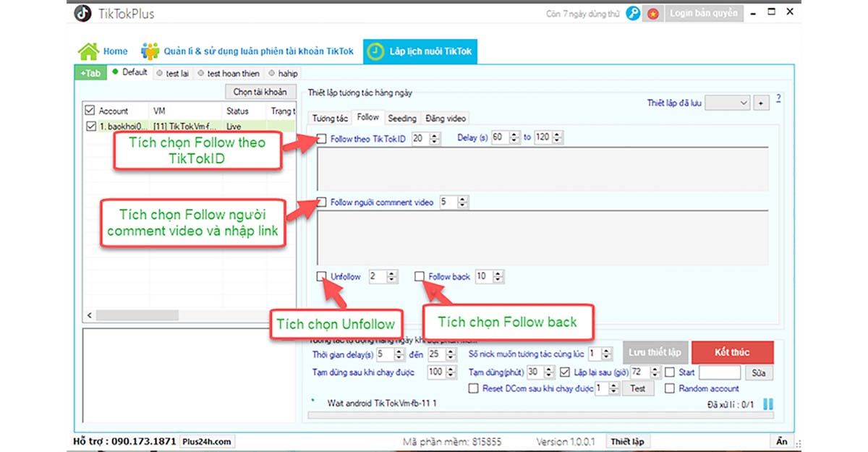Enable the Follow theo TikTokID checkbox

(x=322, y=138)
